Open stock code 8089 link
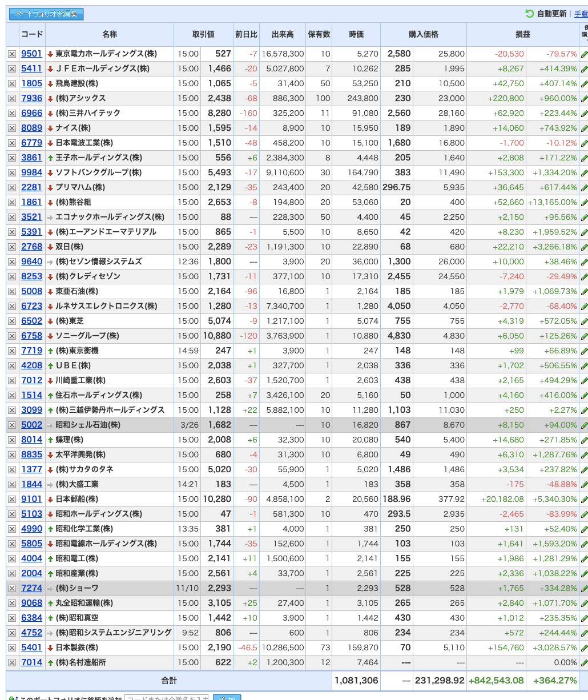Viewport: 588px width, 700px height. tap(32, 128)
